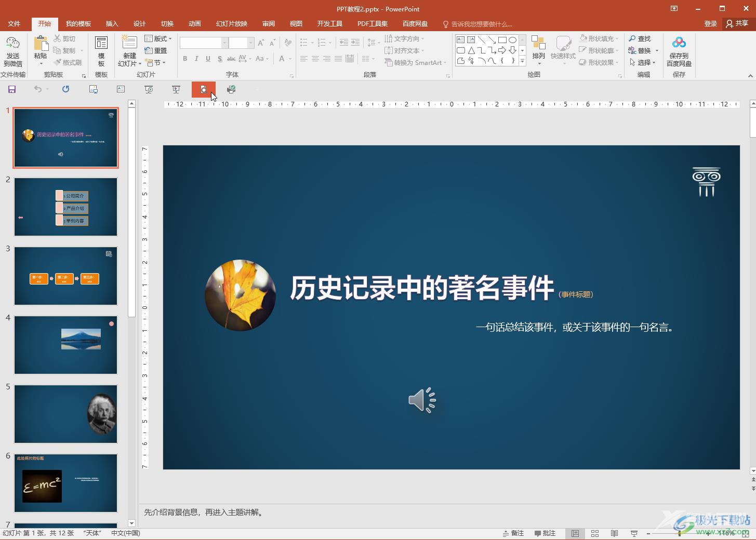Open the 形状轮廓 shape outline dropdown
This screenshot has width=756, height=540.
pos(599,50)
